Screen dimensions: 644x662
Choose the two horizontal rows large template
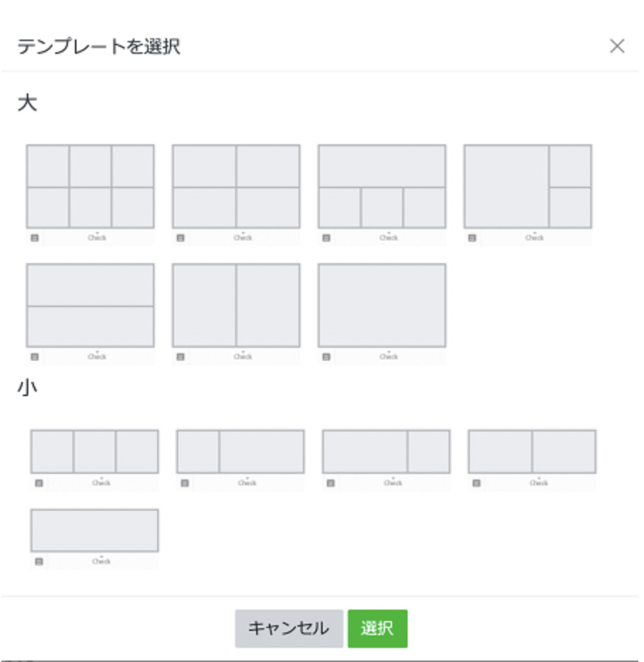90,306
